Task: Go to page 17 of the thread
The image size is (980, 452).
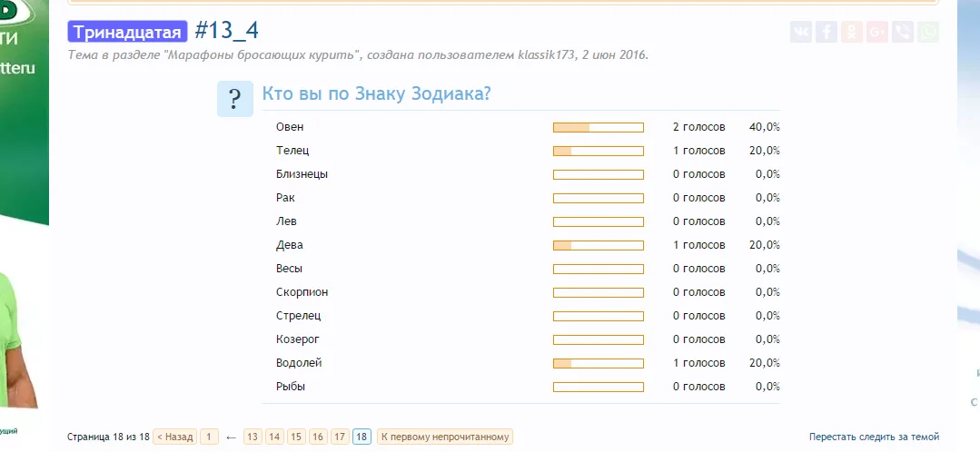Action: click(340, 437)
